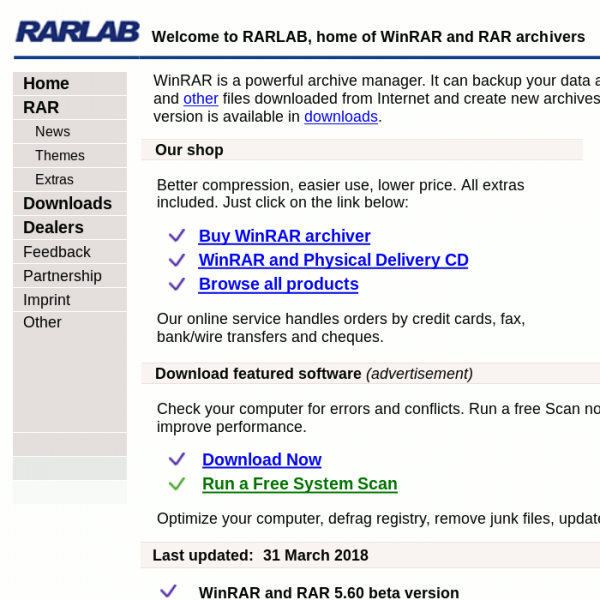
Task: Click the 'Our shop' section heading
Action: pyautogui.click(x=189, y=150)
